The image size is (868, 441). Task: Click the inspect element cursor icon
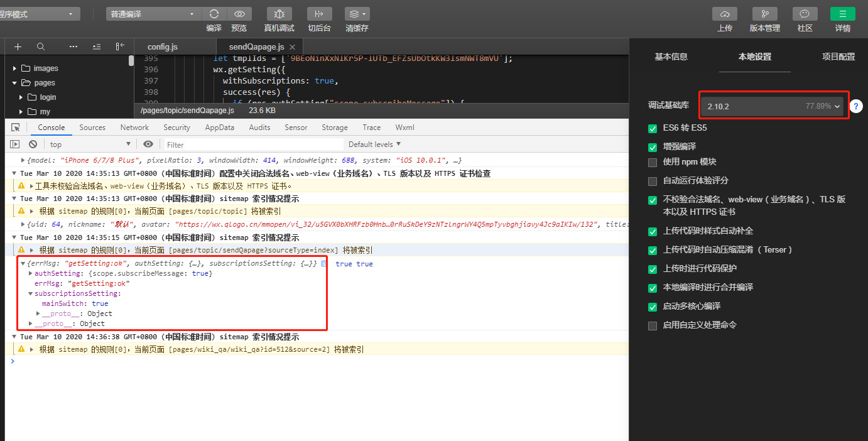coord(16,128)
